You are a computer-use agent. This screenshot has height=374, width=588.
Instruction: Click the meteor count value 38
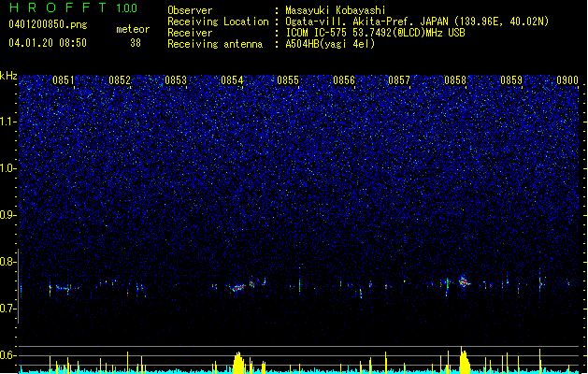point(136,43)
